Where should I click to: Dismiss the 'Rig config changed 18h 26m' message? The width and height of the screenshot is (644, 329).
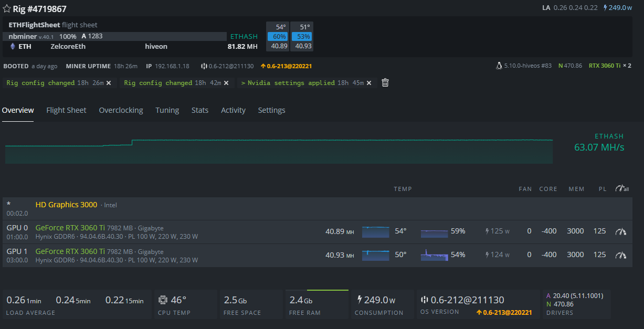click(x=109, y=83)
